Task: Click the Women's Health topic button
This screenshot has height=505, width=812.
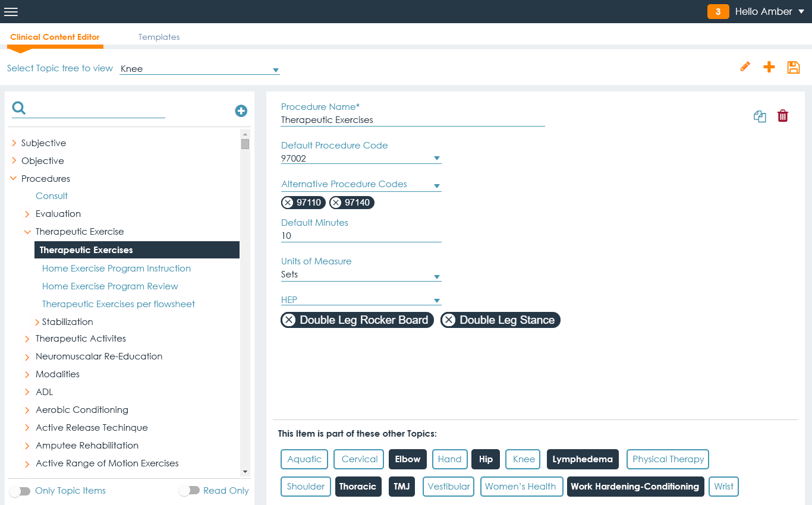Action: coord(520,487)
